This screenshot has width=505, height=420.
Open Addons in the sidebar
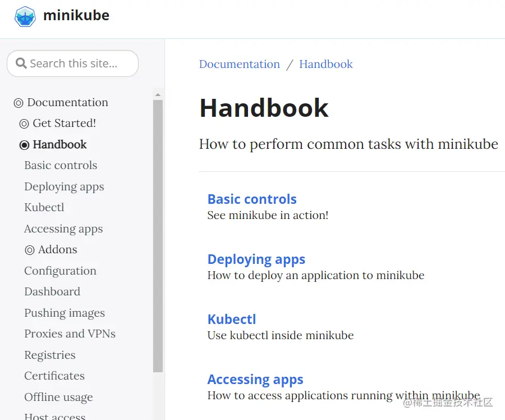coord(58,249)
